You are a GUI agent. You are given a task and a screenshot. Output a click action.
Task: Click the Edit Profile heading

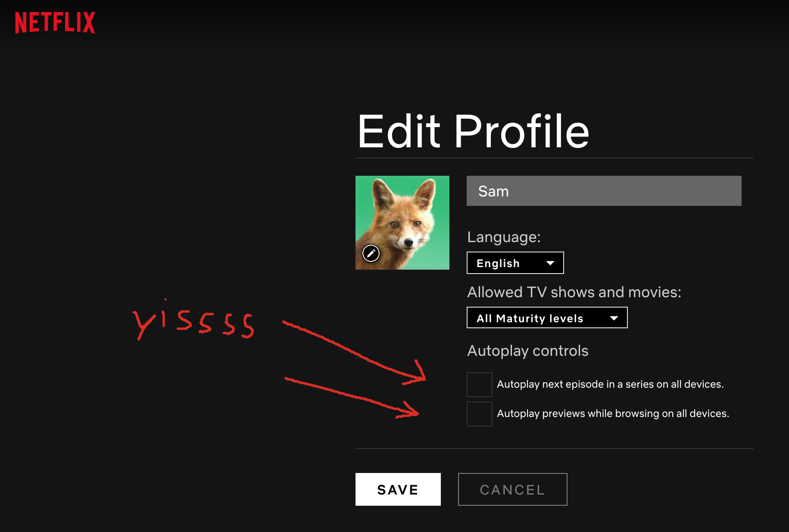pyautogui.click(x=473, y=131)
